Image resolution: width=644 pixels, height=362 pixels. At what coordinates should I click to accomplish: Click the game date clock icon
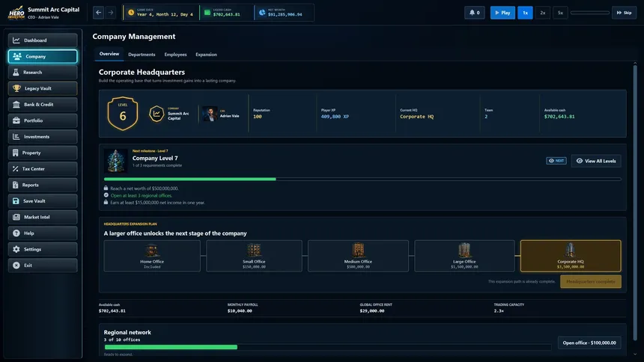pos(131,13)
